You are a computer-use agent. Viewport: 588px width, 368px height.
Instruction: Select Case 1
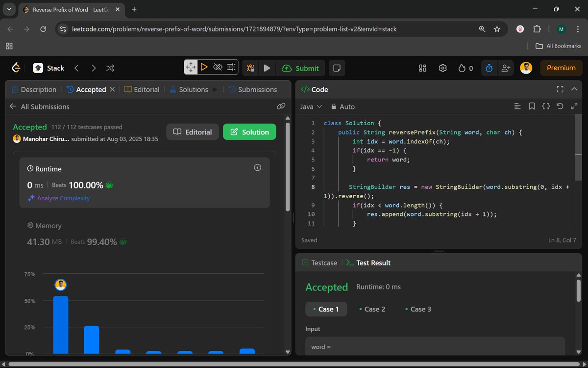[326, 309]
